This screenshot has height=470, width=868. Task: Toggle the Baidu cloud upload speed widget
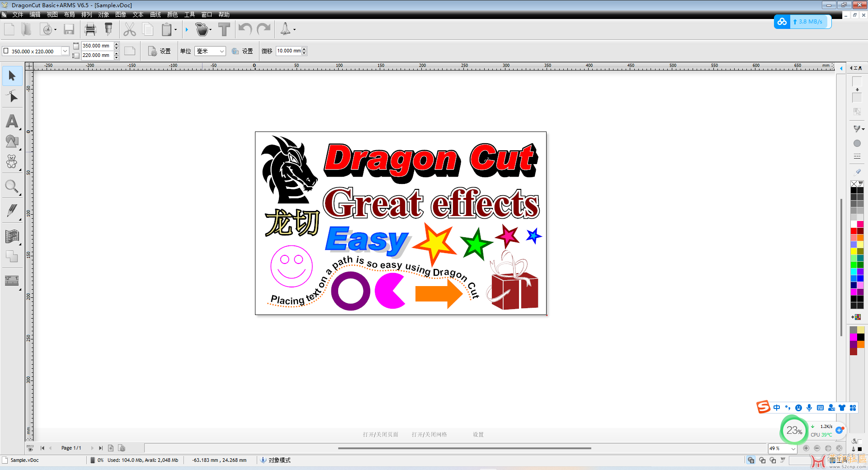pyautogui.click(x=802, y=22)
